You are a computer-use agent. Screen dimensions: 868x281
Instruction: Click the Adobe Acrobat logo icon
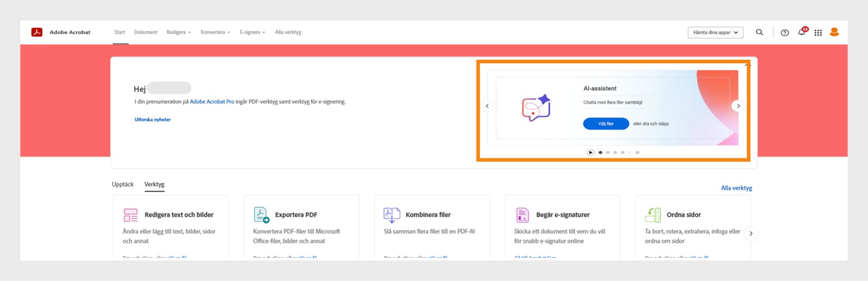pyautogui.click(x=37, y=32)
